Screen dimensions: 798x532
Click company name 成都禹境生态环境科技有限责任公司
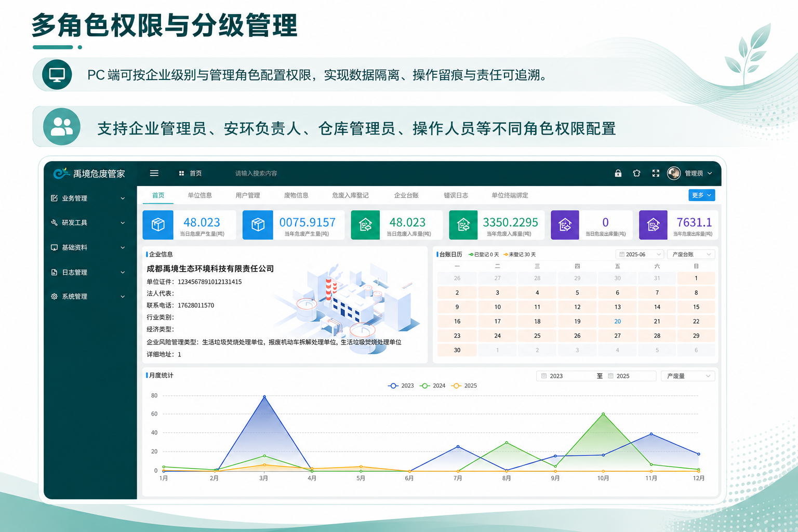(x=210, y=269)
